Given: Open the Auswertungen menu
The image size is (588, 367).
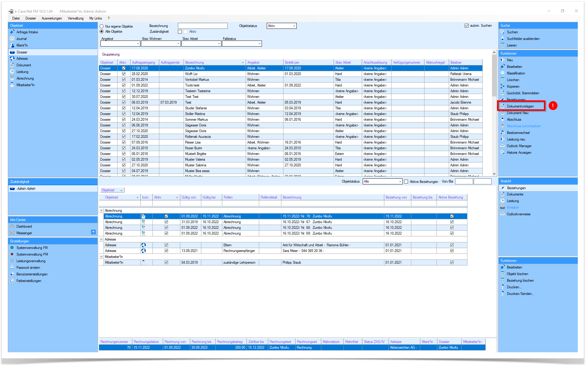Looking at the screenshot, I should [x=52, y=18].
